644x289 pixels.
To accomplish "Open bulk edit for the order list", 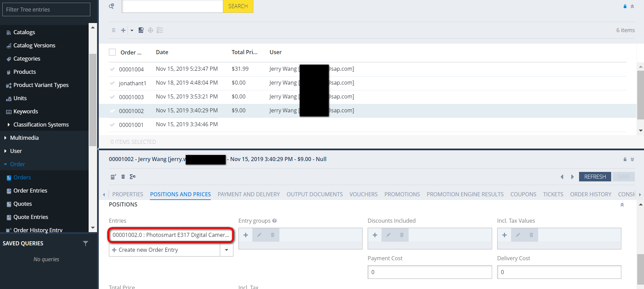I will tap(160, 30).
